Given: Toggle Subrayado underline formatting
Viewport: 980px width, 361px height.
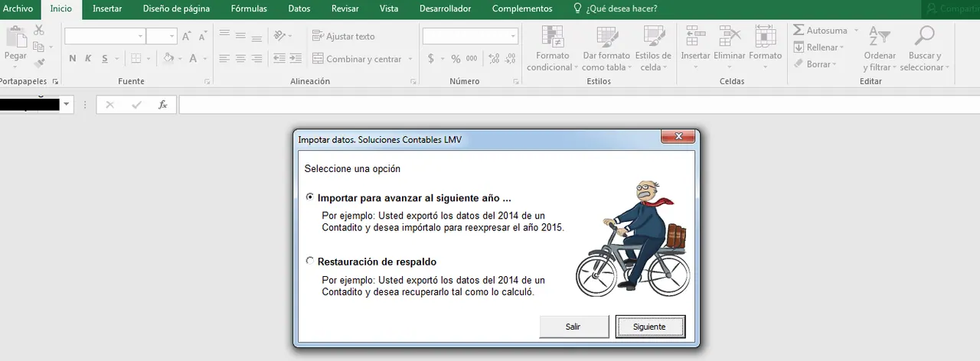Looking at the screenshot, I should [105, 59].
